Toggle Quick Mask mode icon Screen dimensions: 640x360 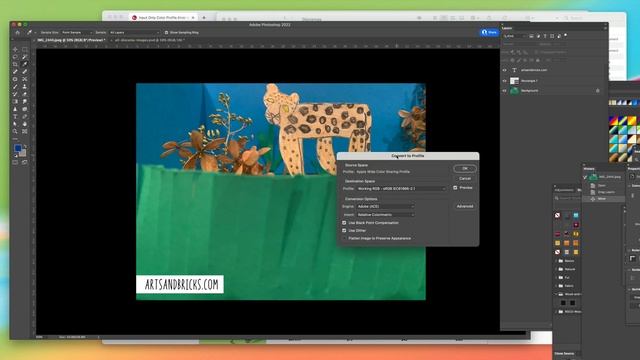[x=16, y=162]
